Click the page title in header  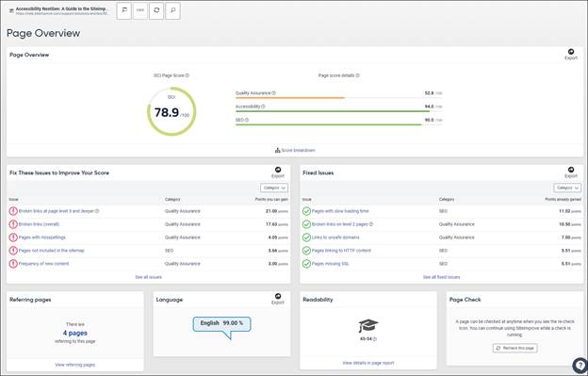pyautogui.click(x=62, y=8)
